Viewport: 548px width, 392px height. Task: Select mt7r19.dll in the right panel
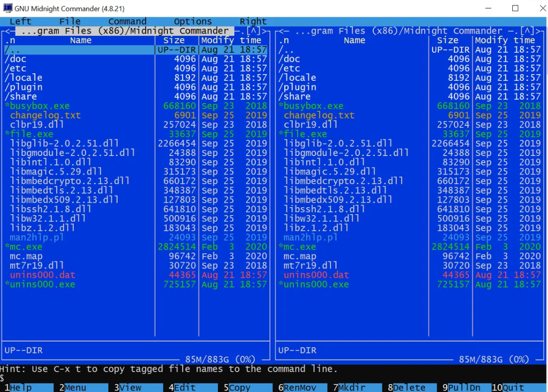tap(410, 266)
